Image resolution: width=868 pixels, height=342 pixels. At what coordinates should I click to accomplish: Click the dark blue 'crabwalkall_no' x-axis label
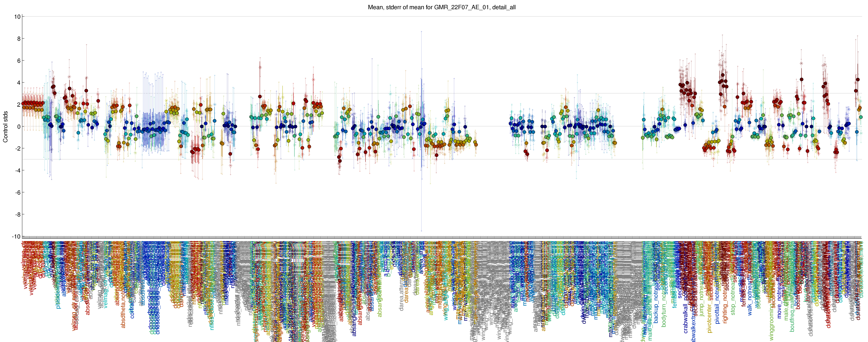click(685, 313)
